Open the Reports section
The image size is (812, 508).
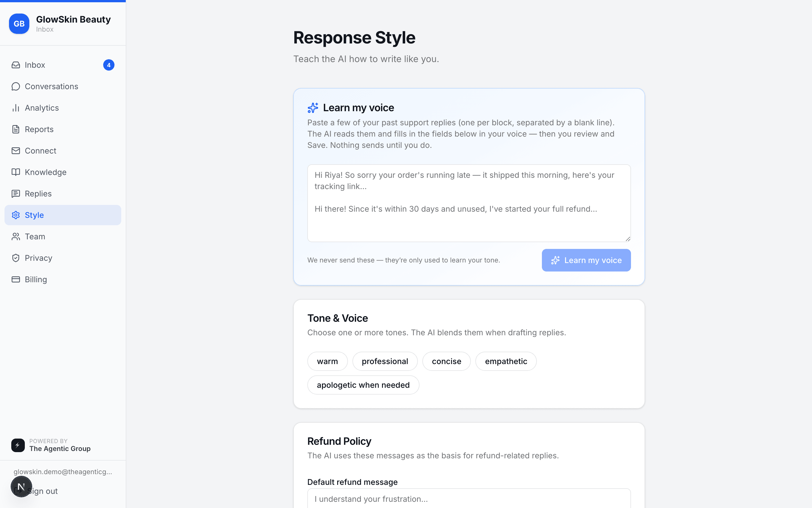(63, 129)
